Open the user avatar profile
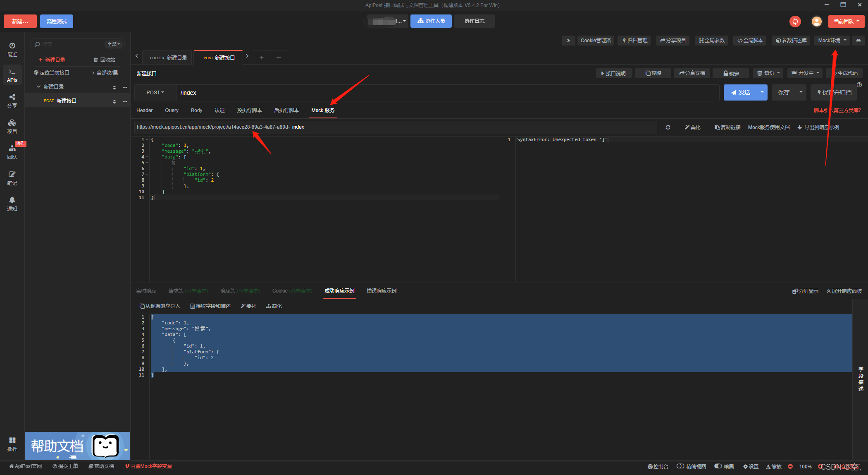The height and width of the screenshot is (475, 868). point(816,21)
